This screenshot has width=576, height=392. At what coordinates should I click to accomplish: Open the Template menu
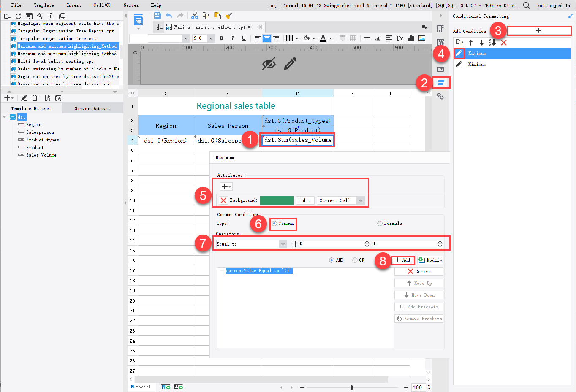coord(44,5)
